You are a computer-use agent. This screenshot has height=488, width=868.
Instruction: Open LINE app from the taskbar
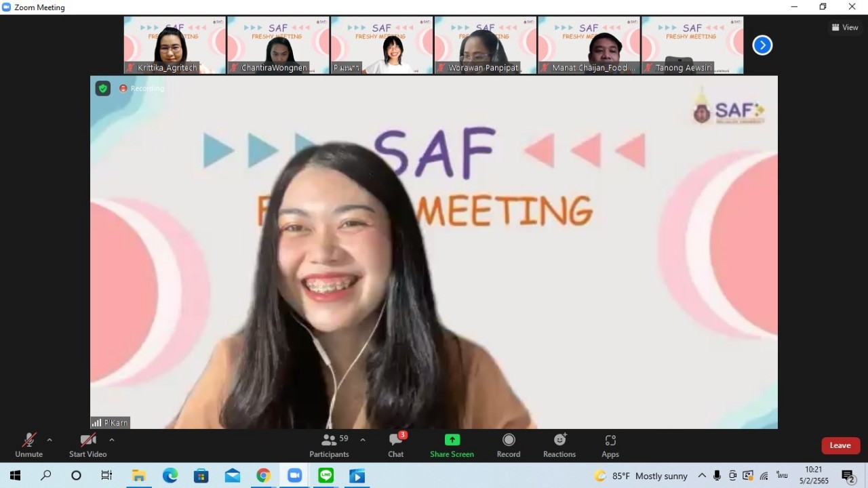pos(326,476)
